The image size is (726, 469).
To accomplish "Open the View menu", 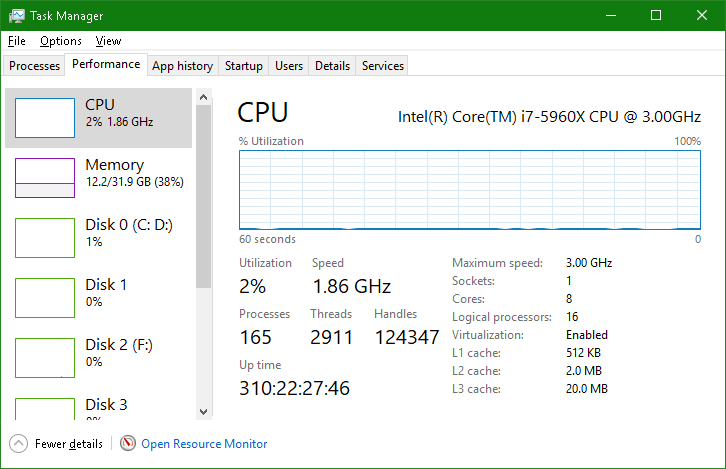I will 108,41.
